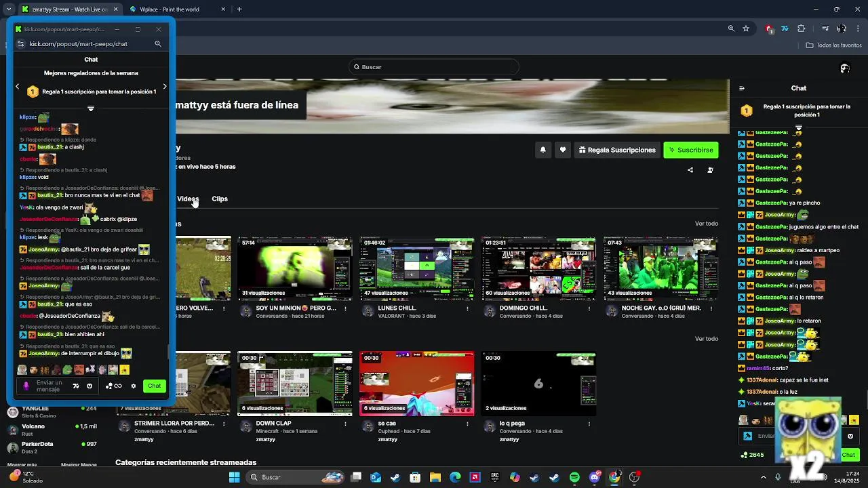
Task: Share the channel via share icon
Action: click(x=690, y=170)
